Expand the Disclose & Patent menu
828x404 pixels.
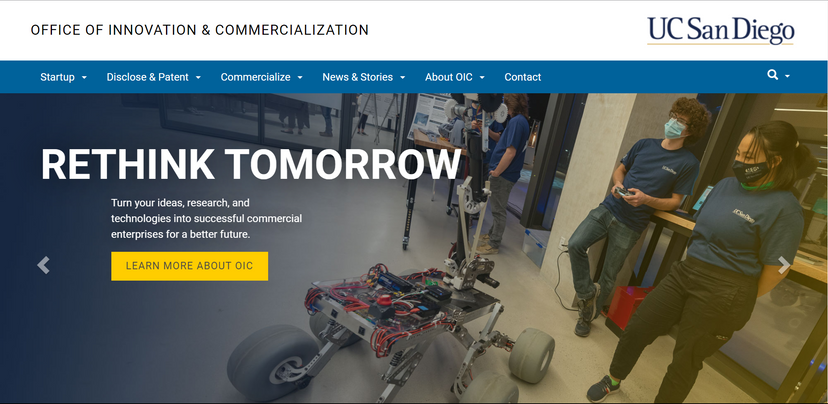click(154, 77)
